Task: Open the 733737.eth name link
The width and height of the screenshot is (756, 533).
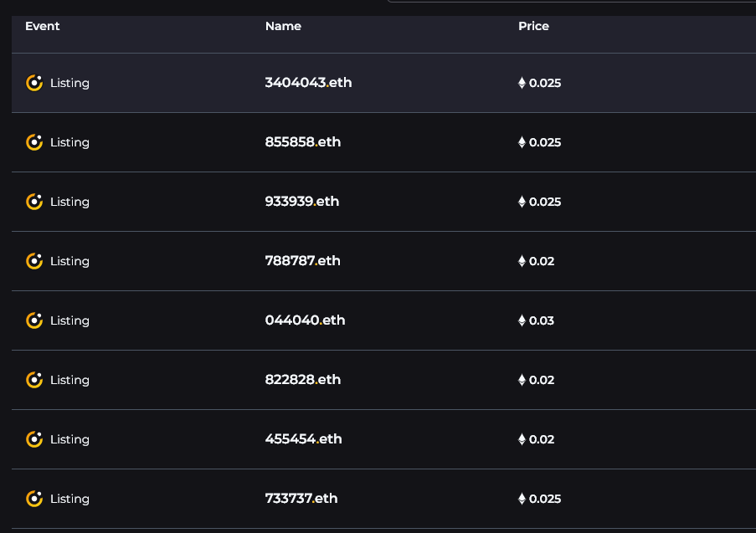Action: (301, 499)
